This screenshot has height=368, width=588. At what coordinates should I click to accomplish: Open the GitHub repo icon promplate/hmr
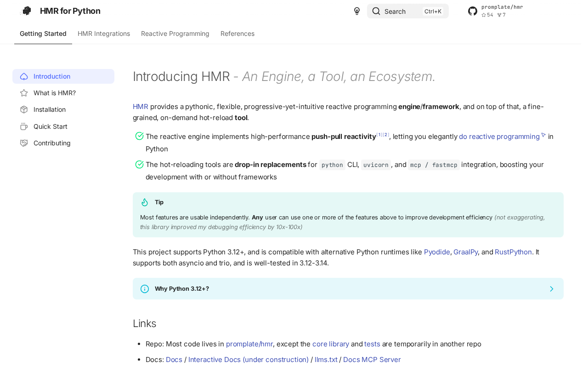click(x=473, y=11)
